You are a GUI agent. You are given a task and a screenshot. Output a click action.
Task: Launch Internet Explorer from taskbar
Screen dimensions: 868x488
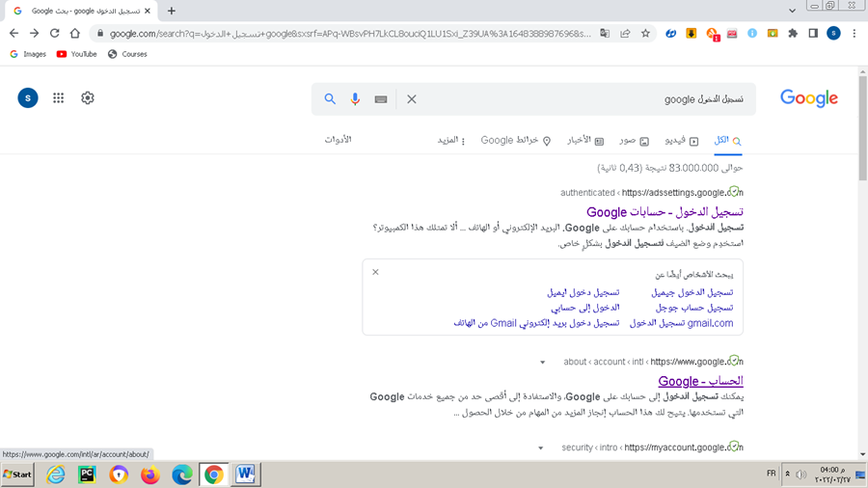[x=55, y=474]
